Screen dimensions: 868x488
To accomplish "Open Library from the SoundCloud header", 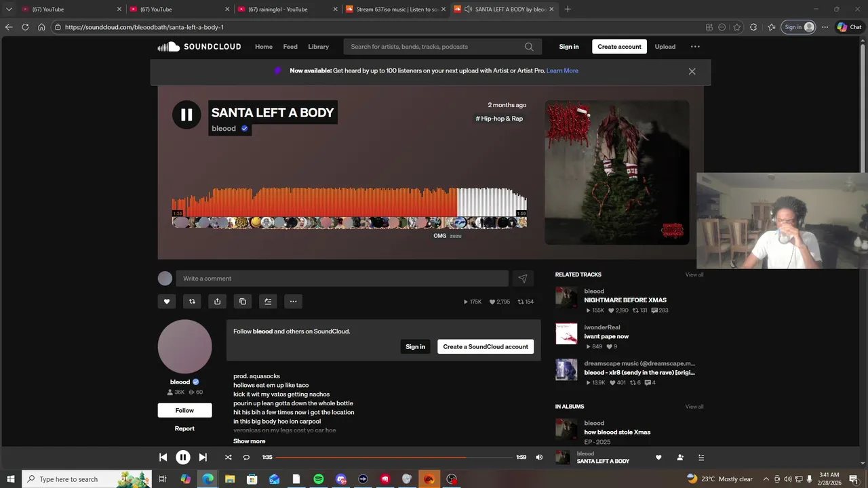I will tap(319, 47).
